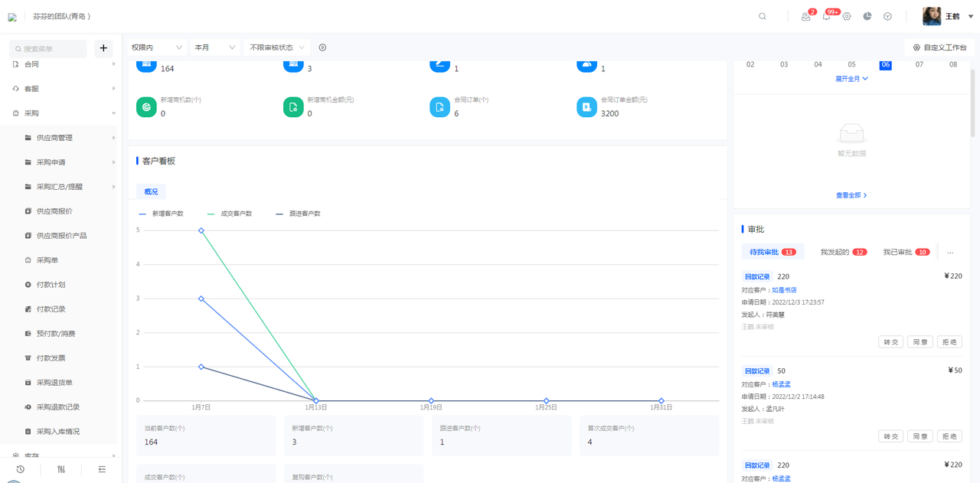Toggle the 成交客户数 legend series
Image resolution: width=980 pixels, height=483 pixels.
(230, 214)
